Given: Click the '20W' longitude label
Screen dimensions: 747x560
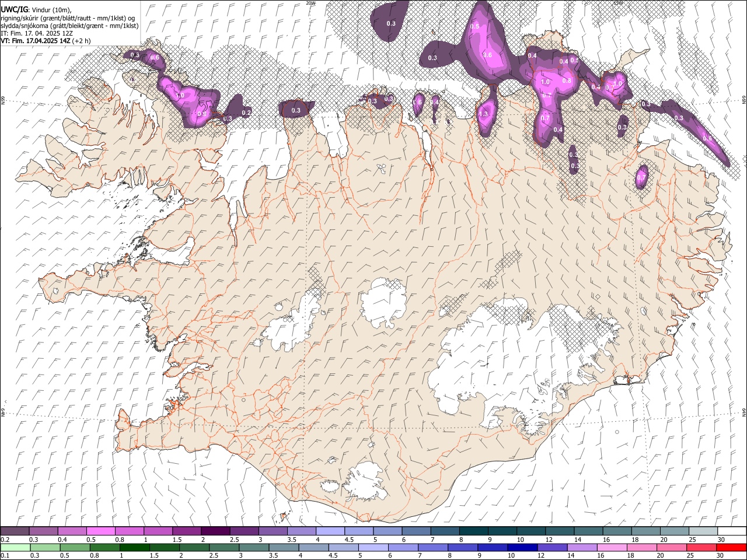Looking at the screenshot, I should tap(310, 3).
